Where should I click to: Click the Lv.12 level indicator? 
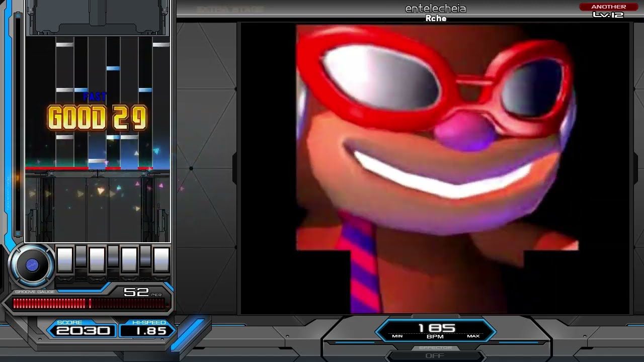click(608, 15)
